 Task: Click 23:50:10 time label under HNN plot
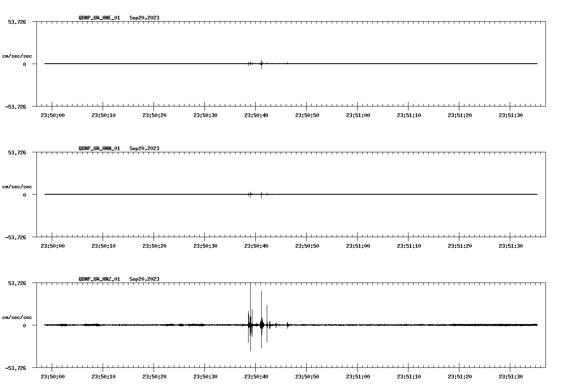click(103, 246)
